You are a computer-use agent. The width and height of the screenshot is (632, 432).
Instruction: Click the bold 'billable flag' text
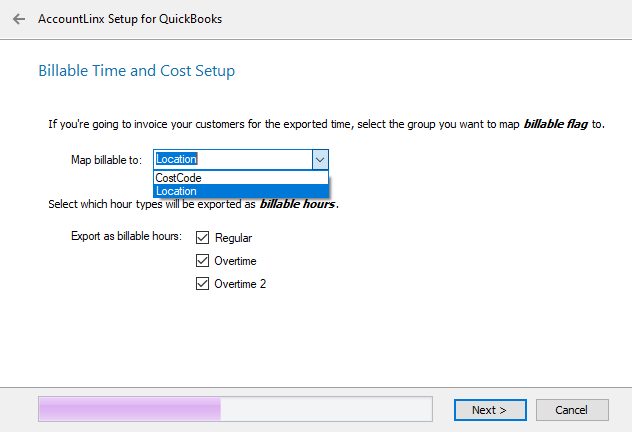coord(556,125)
